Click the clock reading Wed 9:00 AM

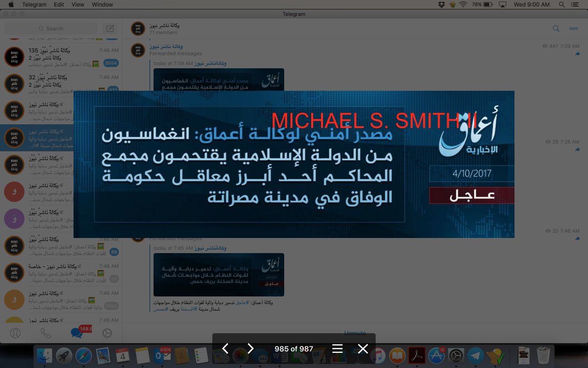click(x=532, y=4)
